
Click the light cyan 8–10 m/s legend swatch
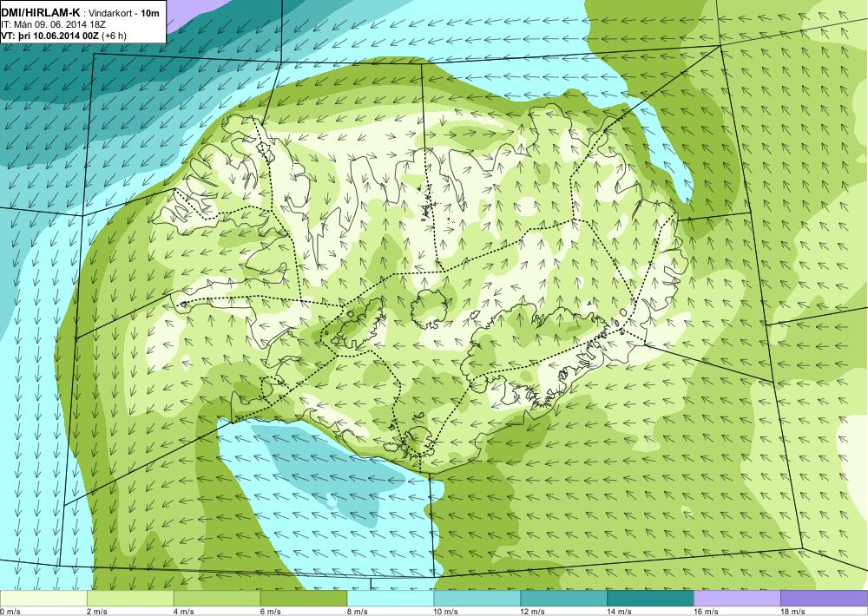coord(391,599)
